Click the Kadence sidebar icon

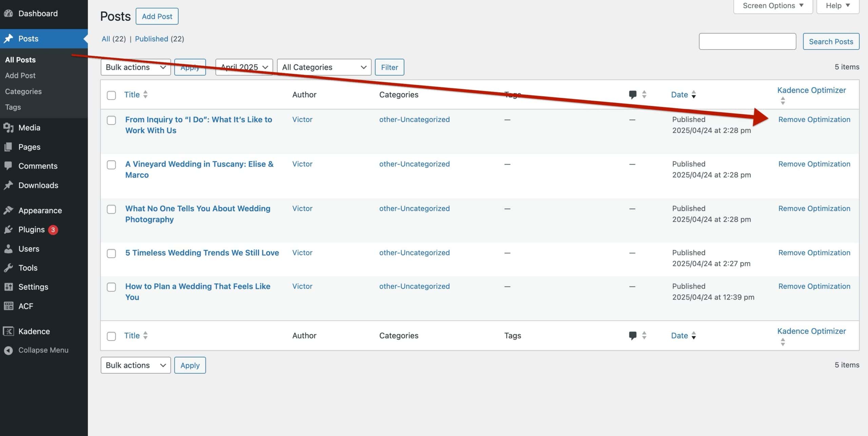pyautogui.click(x=8, y=331)
